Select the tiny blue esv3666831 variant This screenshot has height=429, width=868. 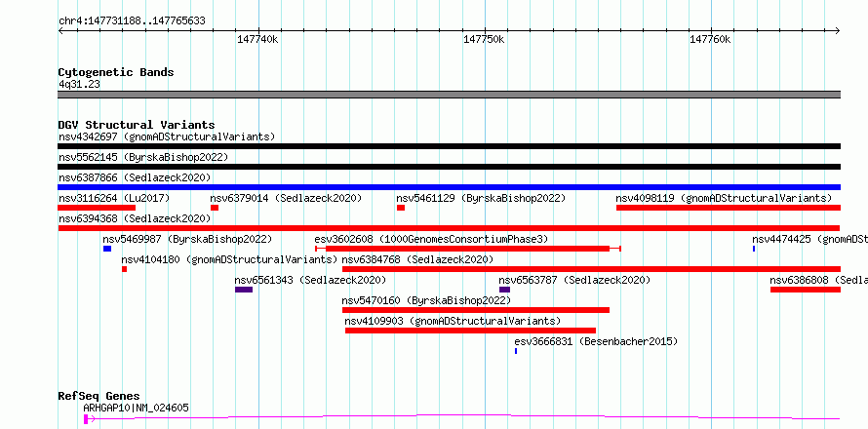[x=516, y=351]
